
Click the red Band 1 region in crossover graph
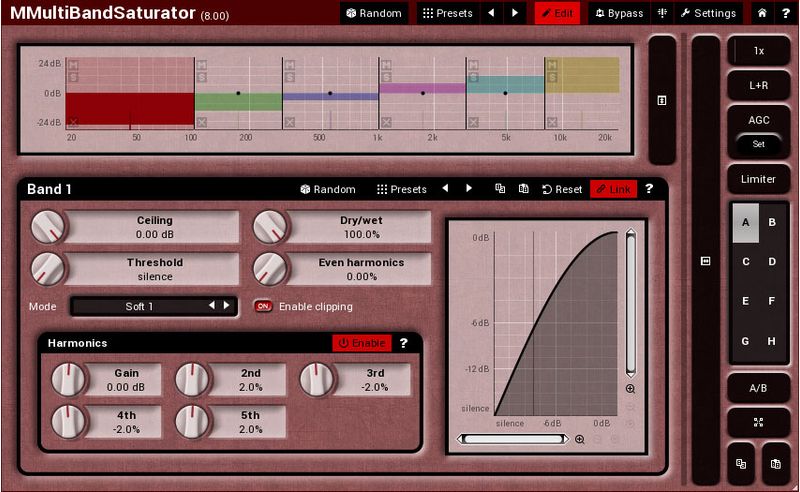(130, 109)
